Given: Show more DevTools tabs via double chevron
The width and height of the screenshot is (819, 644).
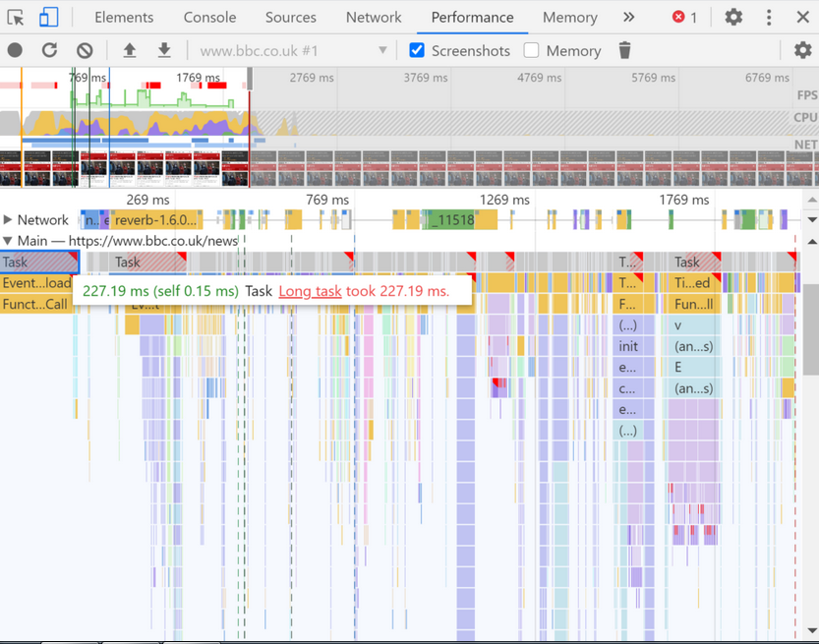Looking at the screenshot, I should [x=629, y=18].
